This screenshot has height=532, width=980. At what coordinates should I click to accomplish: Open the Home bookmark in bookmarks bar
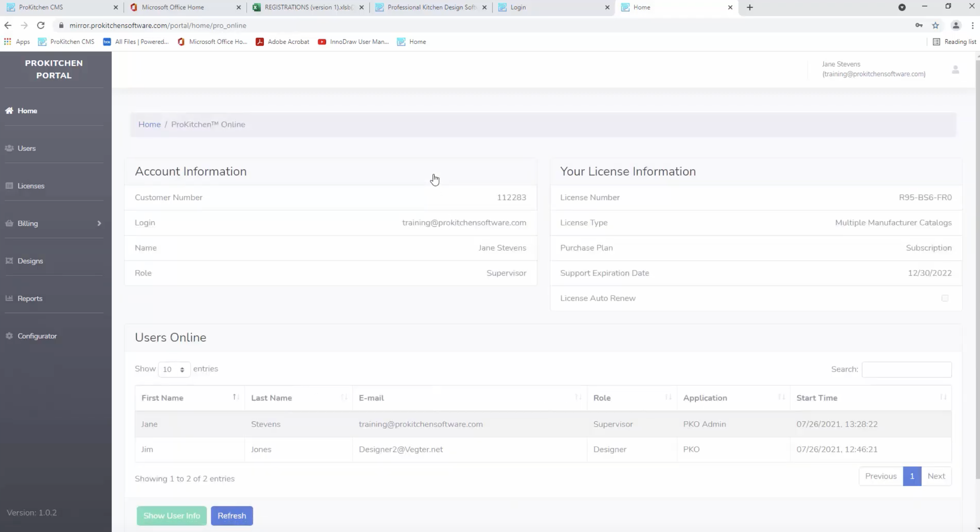(x=412, y=42)
